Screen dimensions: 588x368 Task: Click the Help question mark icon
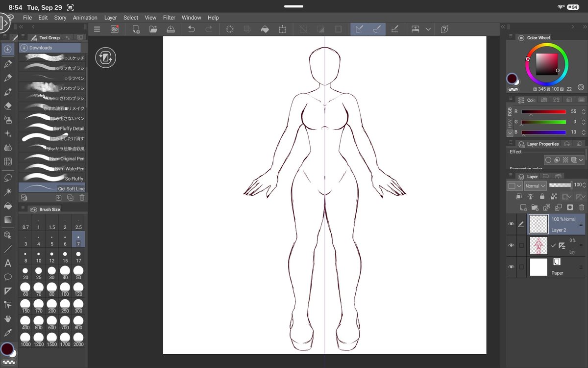tap(444, 29)
